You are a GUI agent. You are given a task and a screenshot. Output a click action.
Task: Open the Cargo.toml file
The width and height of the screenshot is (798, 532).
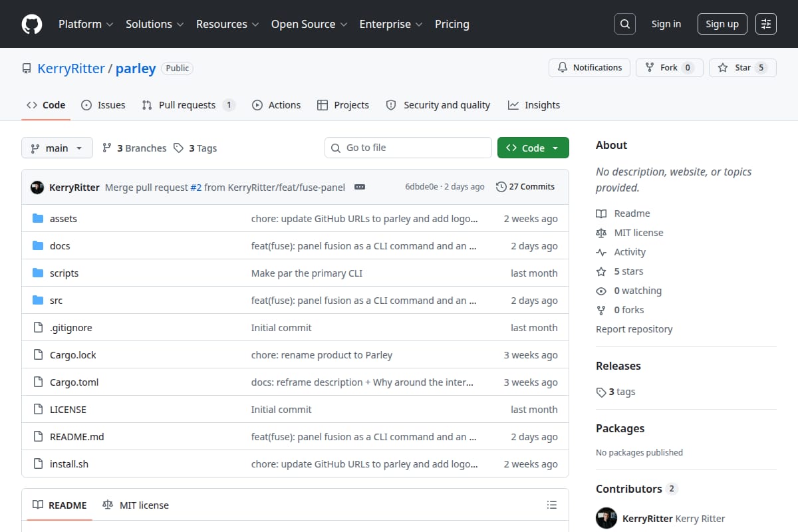(x=74, y=382)
